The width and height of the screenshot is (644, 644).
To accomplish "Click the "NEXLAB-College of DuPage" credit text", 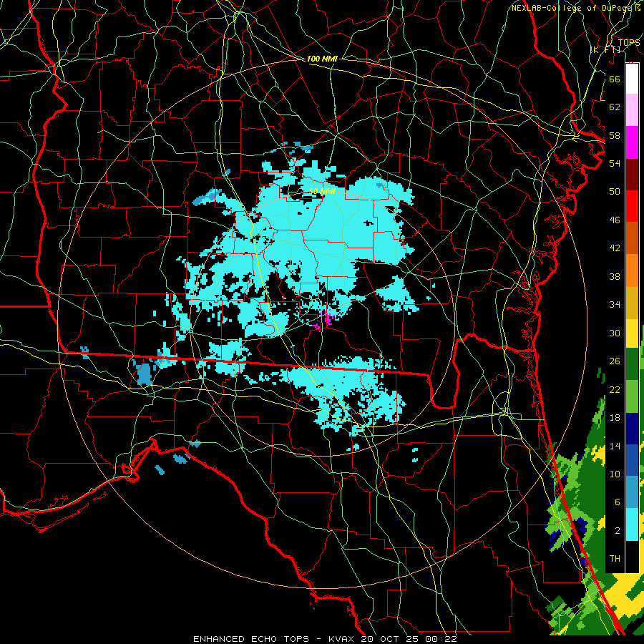I will (572, 8).
